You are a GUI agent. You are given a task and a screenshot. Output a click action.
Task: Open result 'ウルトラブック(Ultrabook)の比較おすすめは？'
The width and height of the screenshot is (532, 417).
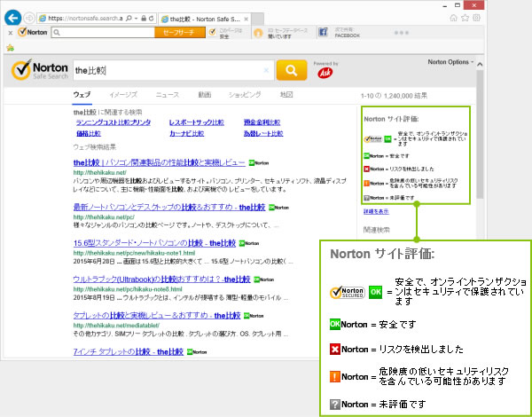(162, 279)
